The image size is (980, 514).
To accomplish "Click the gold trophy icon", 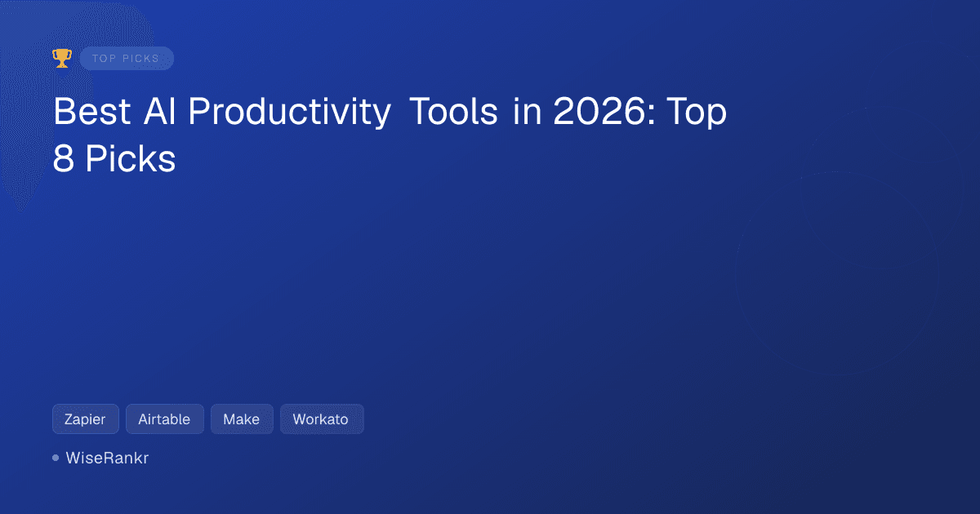I will click(x=62, y=58).
